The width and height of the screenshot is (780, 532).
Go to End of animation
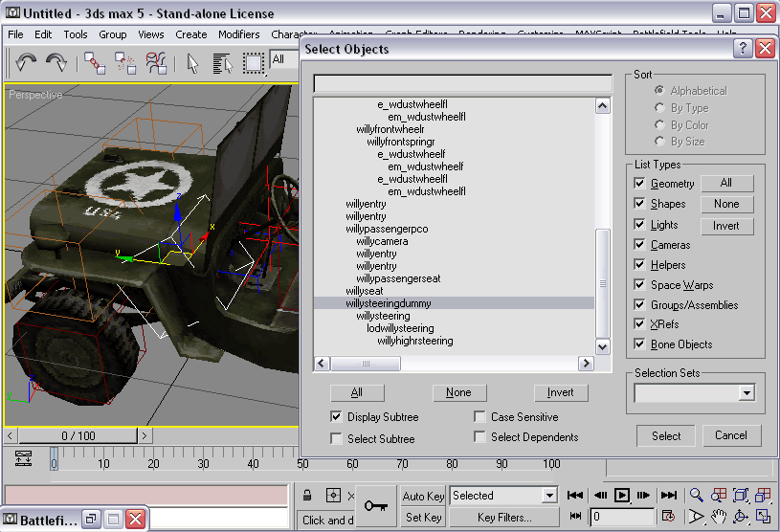pos(669,496)
